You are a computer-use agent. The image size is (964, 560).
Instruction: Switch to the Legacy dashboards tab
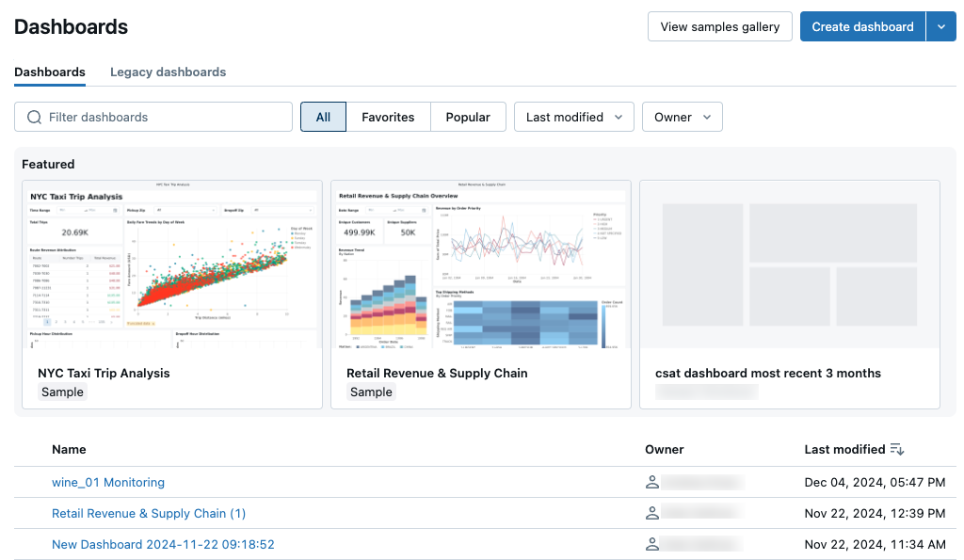pos(168,72)
